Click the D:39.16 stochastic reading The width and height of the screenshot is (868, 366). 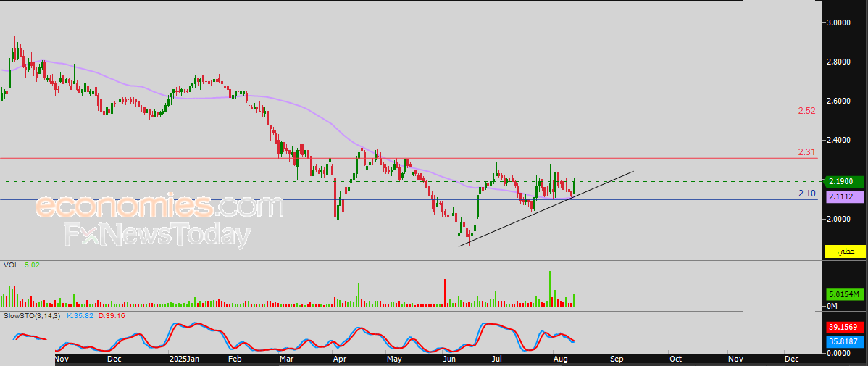(x=113, y=315)
